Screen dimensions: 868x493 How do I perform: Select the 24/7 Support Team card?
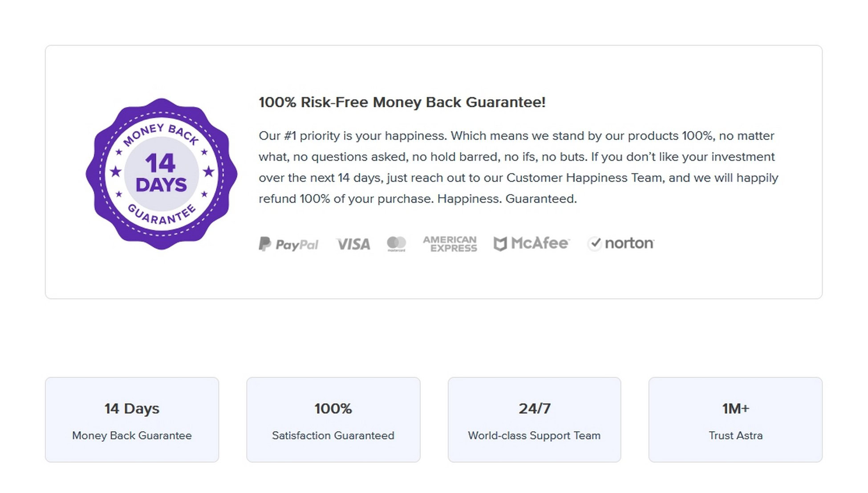[x=534, y=420]
